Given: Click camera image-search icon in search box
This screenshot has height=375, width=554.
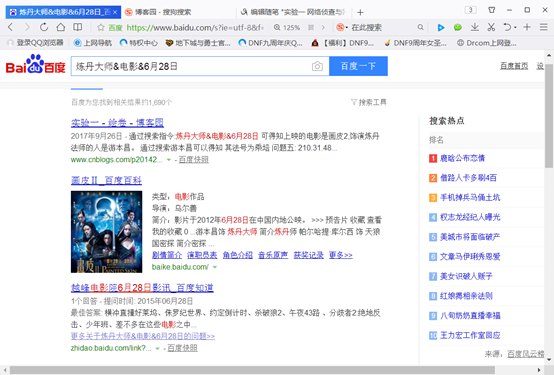Looking at the screenshot, I should 317,66.
